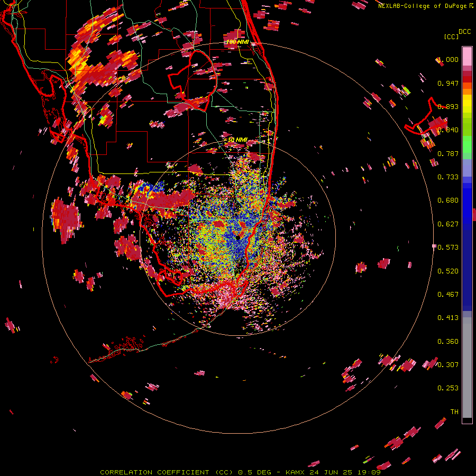The width and height of the screenshot is (476, 476).
Task: Click the 0.787 legend value
Action: (448, 153)
